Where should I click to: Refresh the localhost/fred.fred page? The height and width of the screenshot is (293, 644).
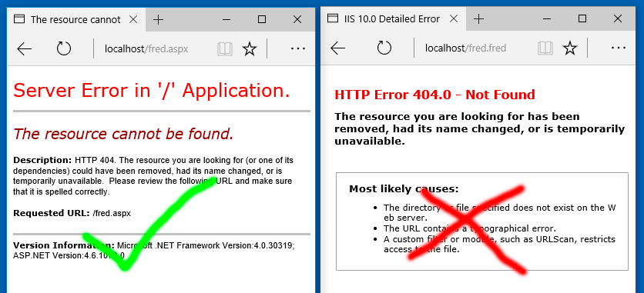384,48
